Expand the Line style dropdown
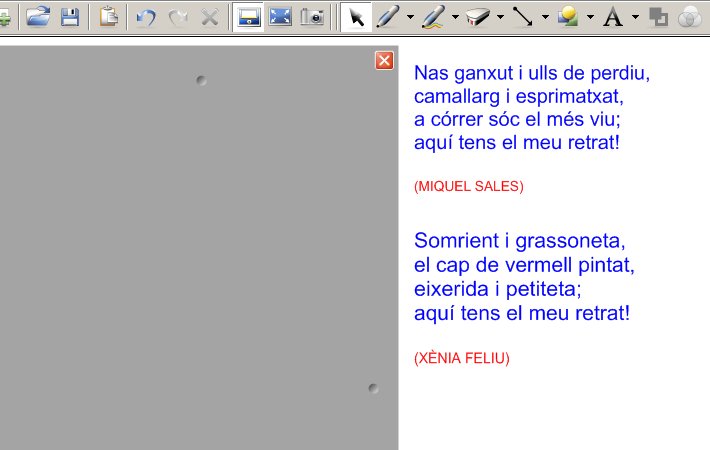 click(x=545, y=17)
